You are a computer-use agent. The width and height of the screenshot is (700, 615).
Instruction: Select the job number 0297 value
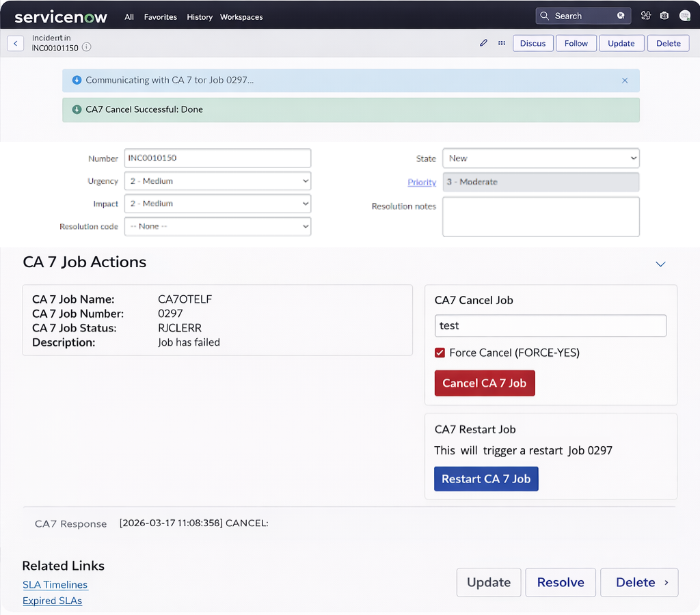(x=170, y=314)
